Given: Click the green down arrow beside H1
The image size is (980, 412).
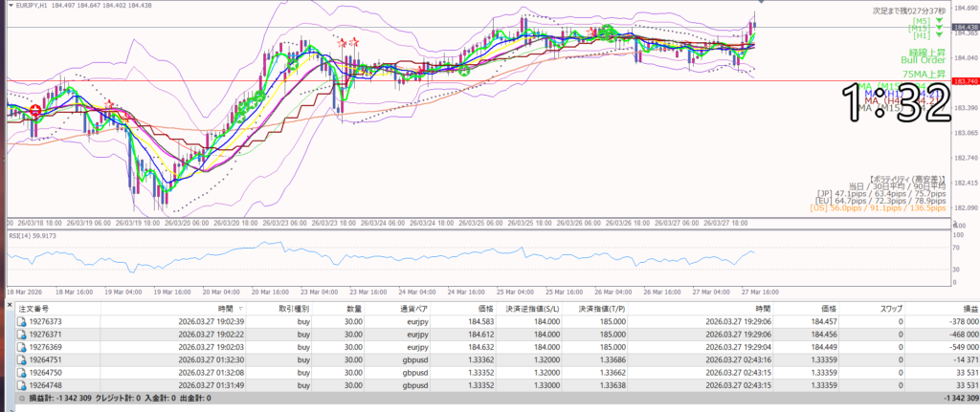Looking at the screenshot, I should [x=939, y=35].
